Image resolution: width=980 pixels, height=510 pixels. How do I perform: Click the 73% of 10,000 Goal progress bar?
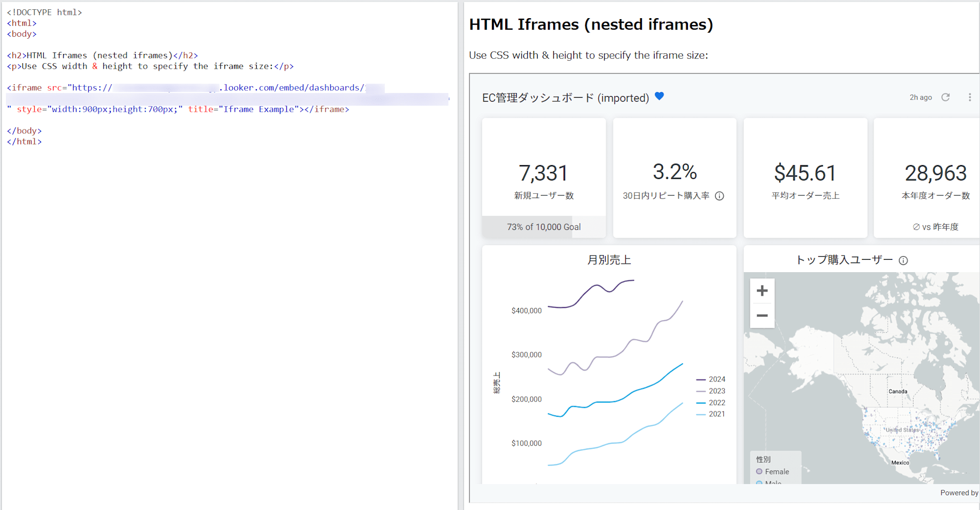tap(544, 227)
